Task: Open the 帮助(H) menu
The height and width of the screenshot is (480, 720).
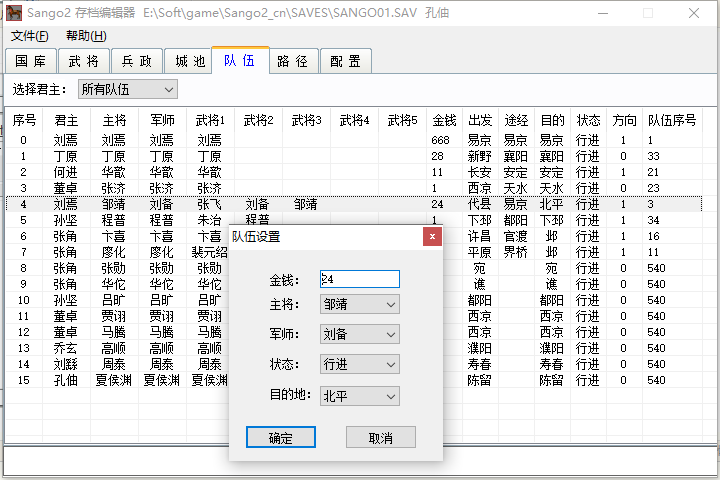Action: click(84, 36)
